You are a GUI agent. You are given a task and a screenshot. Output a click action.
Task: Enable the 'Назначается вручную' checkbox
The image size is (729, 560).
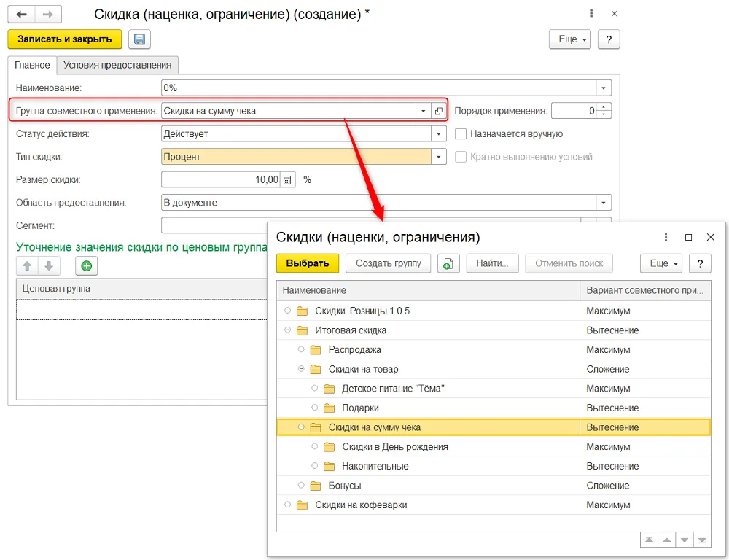461,134
